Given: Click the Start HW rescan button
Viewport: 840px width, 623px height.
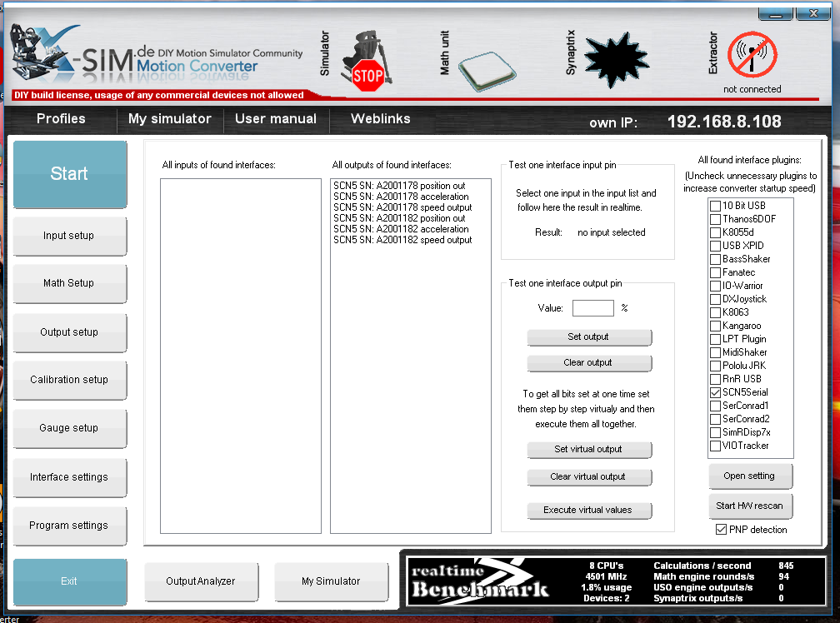Looking at the screenshot, I should point(750,506).
